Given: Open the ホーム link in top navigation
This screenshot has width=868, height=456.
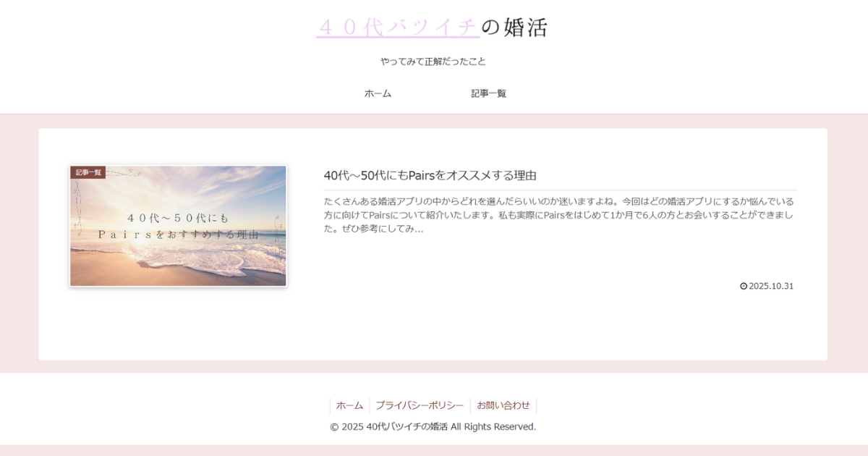Looking at the screenshot, I should [378, 93].
